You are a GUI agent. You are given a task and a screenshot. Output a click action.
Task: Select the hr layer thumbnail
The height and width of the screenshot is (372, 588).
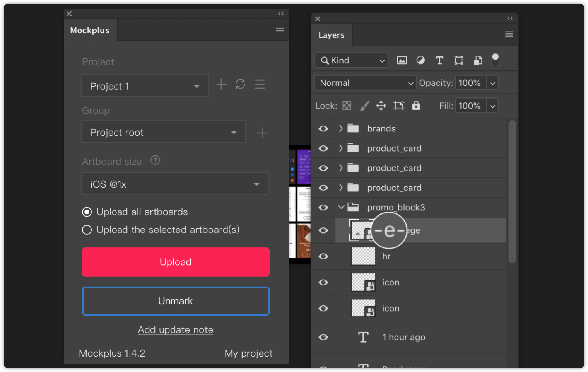pyautogui.click(x=363, y=256)
